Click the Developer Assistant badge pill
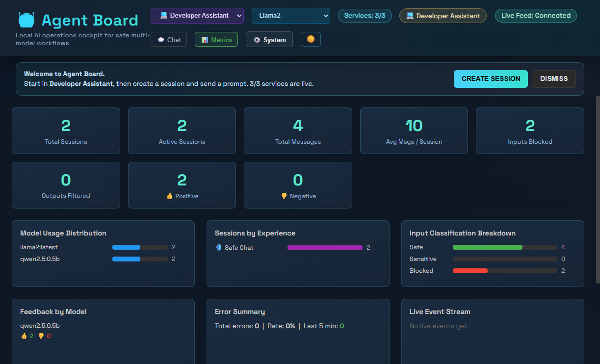 pos(443,16)
